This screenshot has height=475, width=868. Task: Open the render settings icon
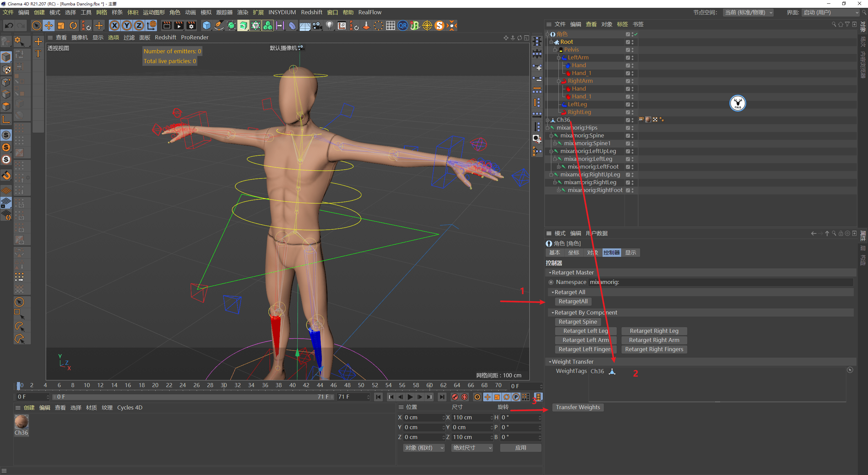[x=191, y=25]
